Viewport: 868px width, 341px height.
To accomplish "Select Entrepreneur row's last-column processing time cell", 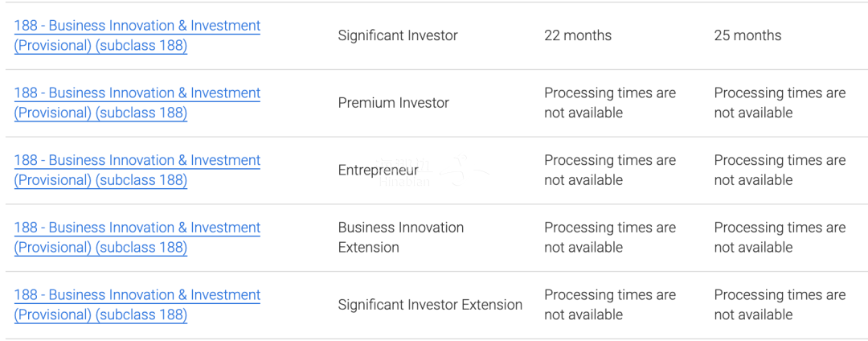I will click(x=780, y=170).
